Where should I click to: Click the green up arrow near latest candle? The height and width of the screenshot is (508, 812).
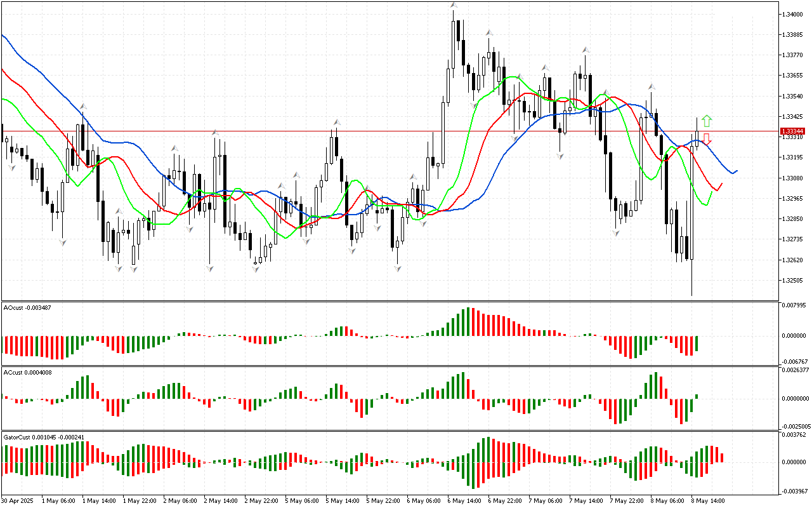click(707, 121)
